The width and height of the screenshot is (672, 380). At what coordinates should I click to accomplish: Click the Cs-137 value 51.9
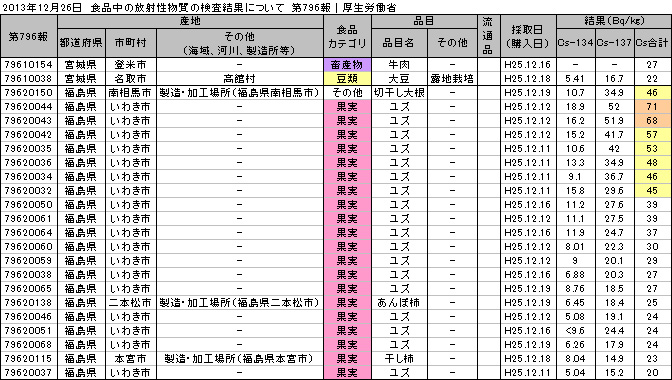coord(615,121)
